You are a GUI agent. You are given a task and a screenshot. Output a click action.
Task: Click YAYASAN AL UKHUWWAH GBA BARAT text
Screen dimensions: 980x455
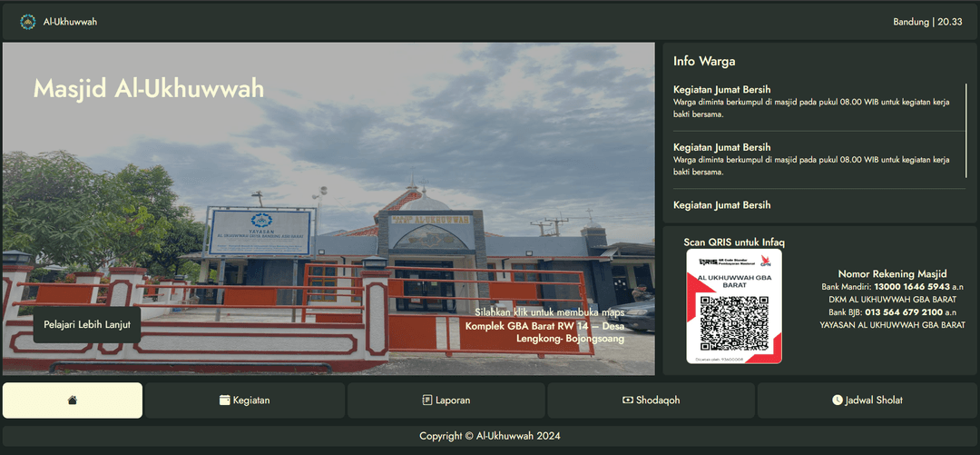[x=892, y=325]
